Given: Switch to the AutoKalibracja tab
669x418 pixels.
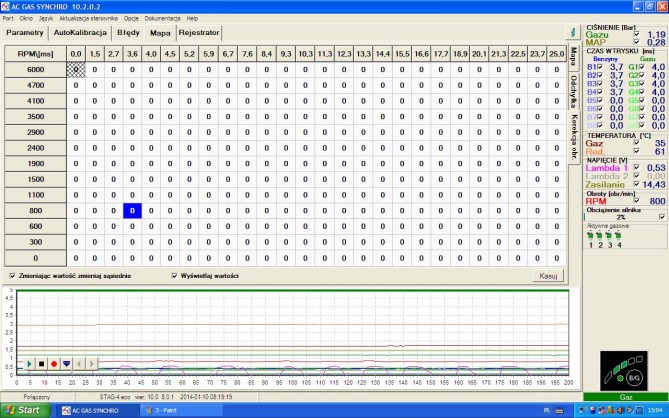Looking at the screenshot, I should 80,33.
